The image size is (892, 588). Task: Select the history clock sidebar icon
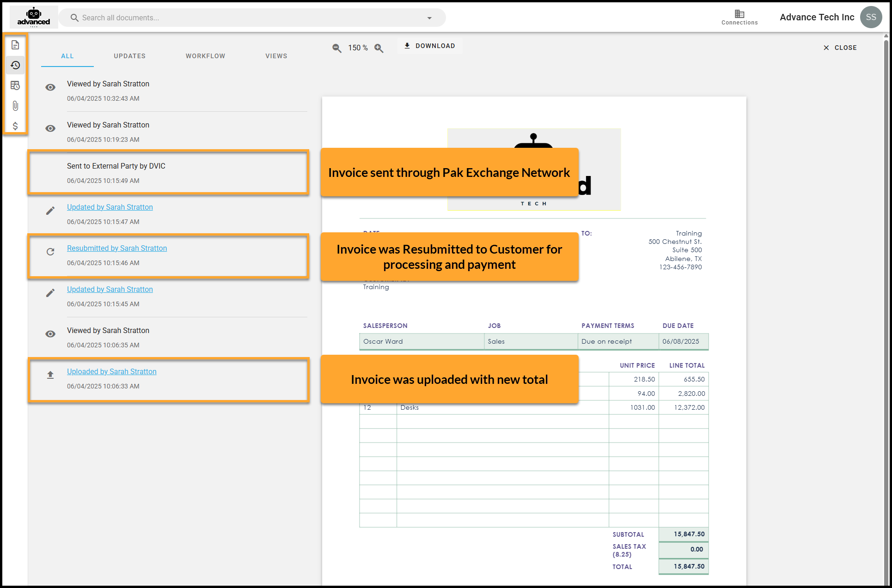[x=15, y=65]
